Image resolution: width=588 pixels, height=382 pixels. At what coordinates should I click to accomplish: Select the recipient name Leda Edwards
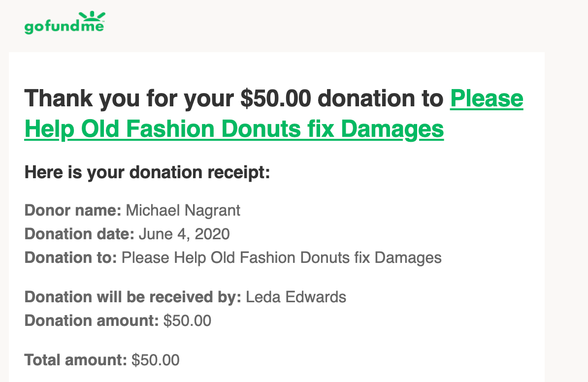pyautogui.click(x=296, y=297)
